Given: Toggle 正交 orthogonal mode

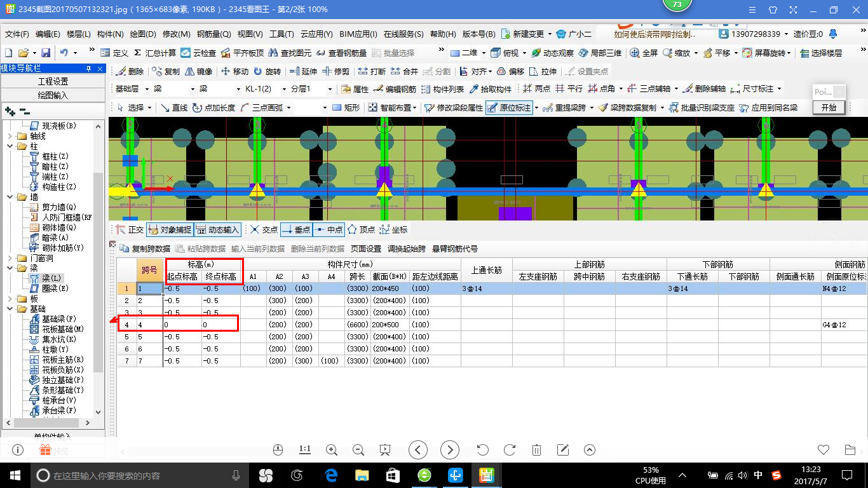Looking at the screenshot, I should point(130,229).
